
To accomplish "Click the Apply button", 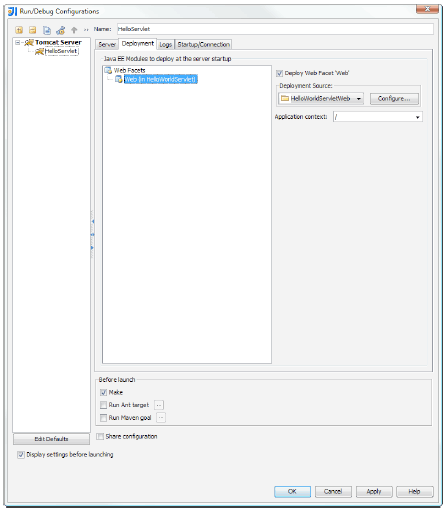I will (374, 491).
